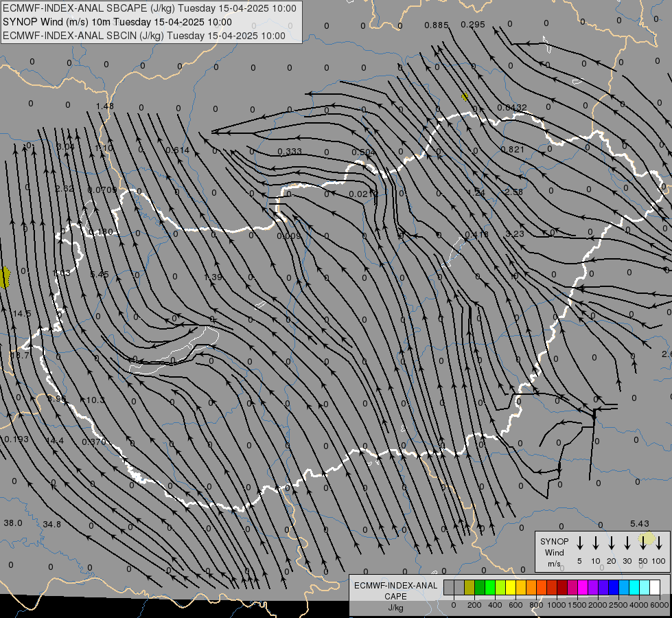Image resolution: width=672 pixels, height=618 pixels.
Task: Click the 0.614 grid value
Action: click(x=177, y=150)
